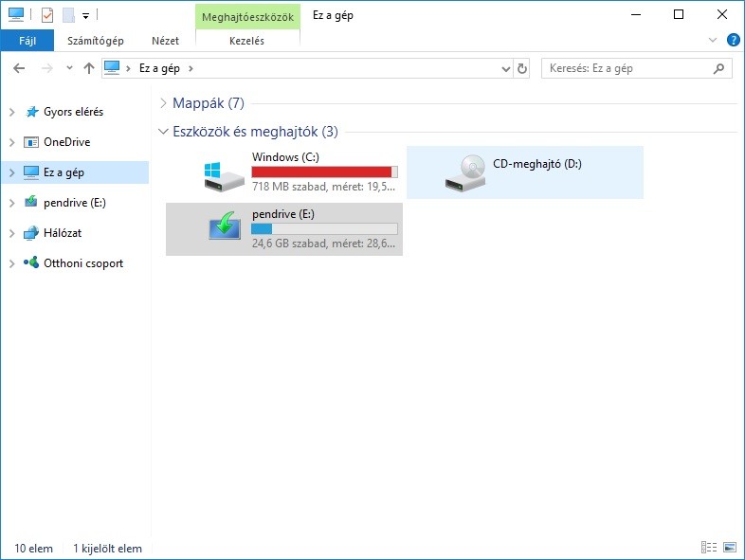Image resolution: width=745 pixels, height=560 pixels.
Task: Maximize the Ez a gép window
Action: coord(679,15)
